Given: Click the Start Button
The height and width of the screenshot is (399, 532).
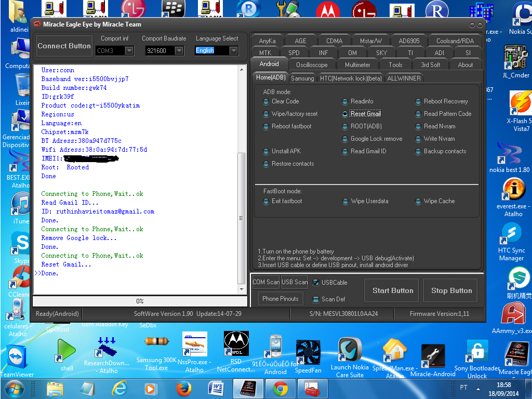Looking at the screenshot, I should [392, 290].
